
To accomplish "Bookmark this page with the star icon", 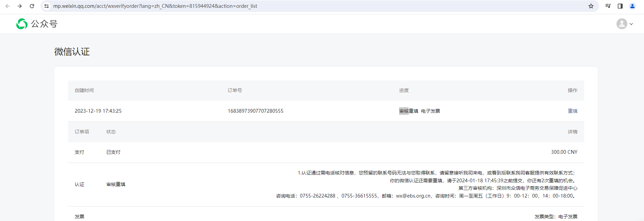I will coord(591,6).
